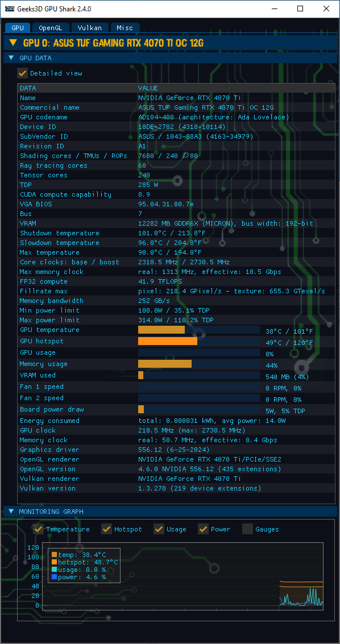Click the VGA BIOS '95.04.31.00.7e' value
The width and height of the screenshot is (340, 644).
pos(166,204)
